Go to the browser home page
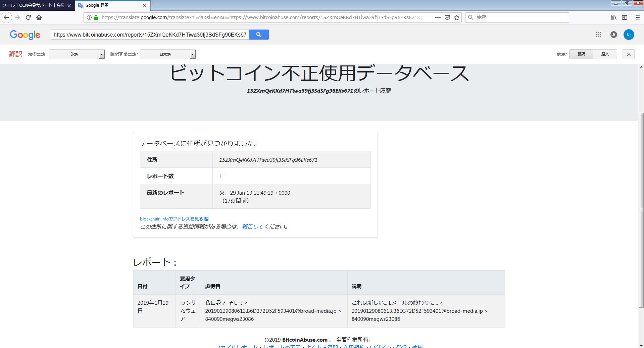 tap(39, 17)
